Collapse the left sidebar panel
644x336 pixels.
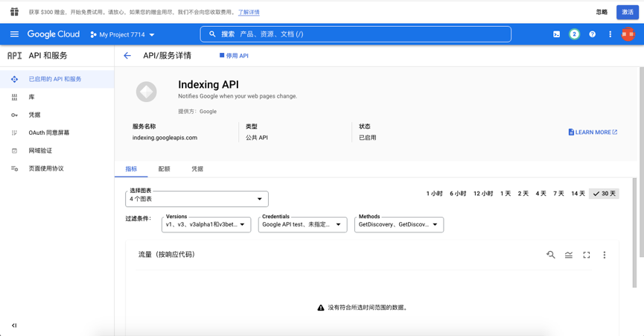click(14, 326)
